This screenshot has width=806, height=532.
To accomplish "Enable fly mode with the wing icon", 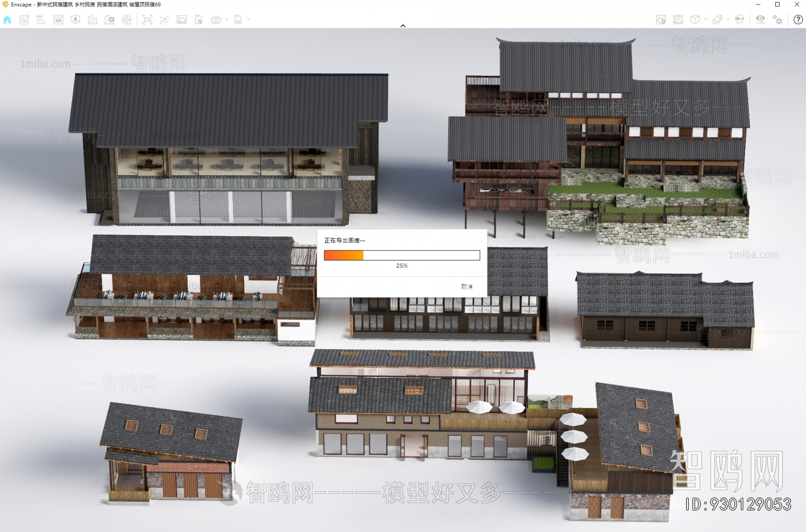I will (x=717, y=20).
